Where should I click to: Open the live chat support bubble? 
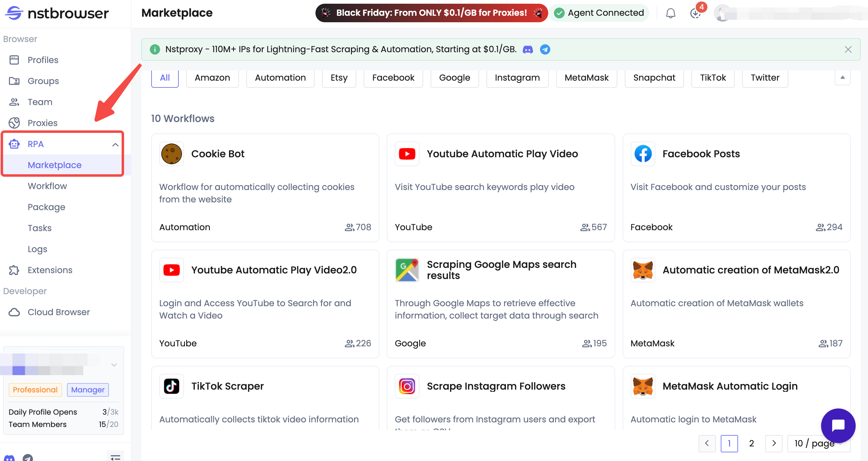coord(838,425)
